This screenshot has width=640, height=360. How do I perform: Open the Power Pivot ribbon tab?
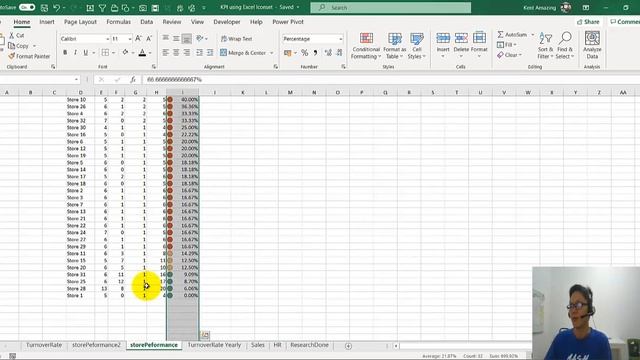coord(288,22)
